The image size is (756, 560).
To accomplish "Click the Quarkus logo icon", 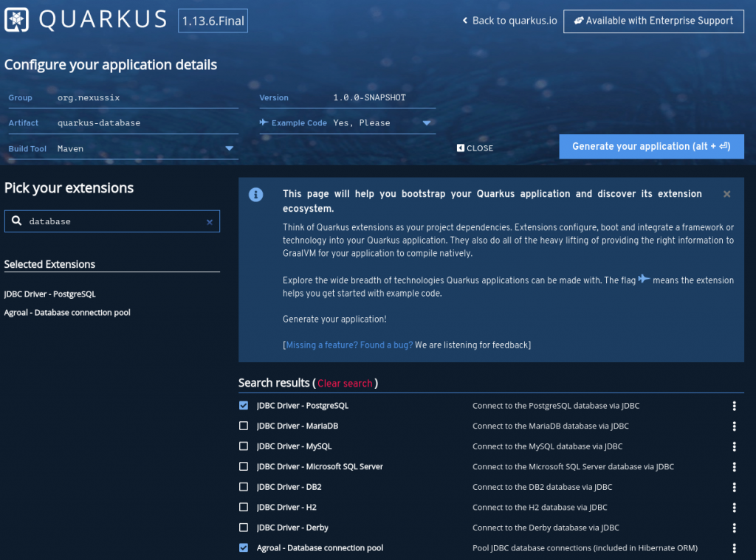I will click(x=16, y=20).
